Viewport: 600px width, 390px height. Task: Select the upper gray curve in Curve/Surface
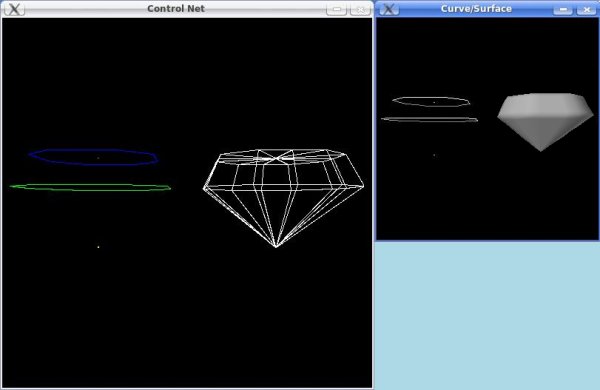(431, 101)
